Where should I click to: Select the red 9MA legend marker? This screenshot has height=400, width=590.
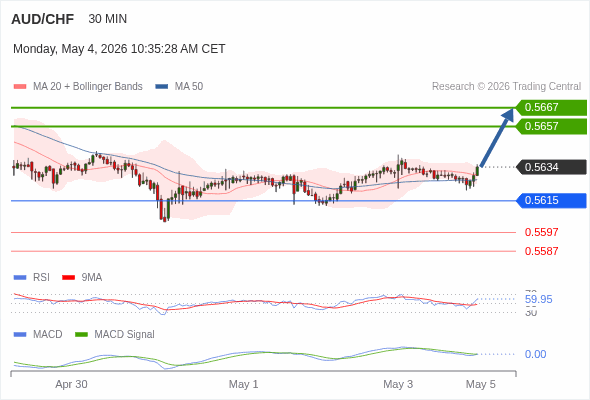(68, 278)
